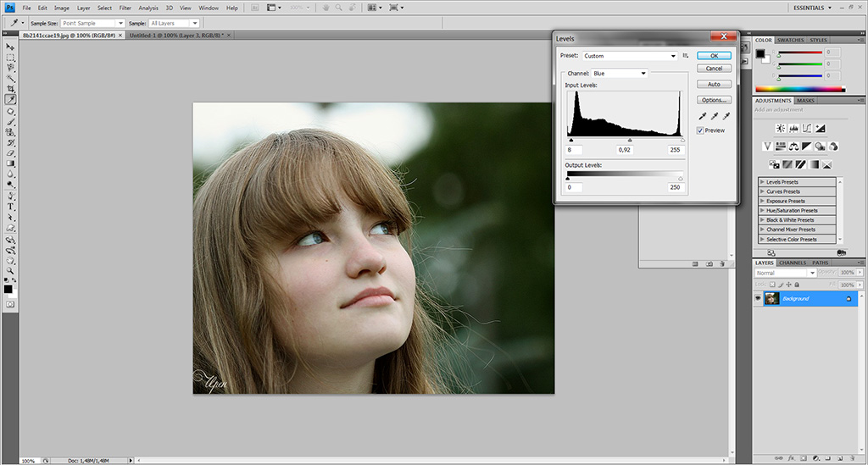Hide the Background layer with eye icon
This screenshot has width=868, height=465.
tap(758, 299)
